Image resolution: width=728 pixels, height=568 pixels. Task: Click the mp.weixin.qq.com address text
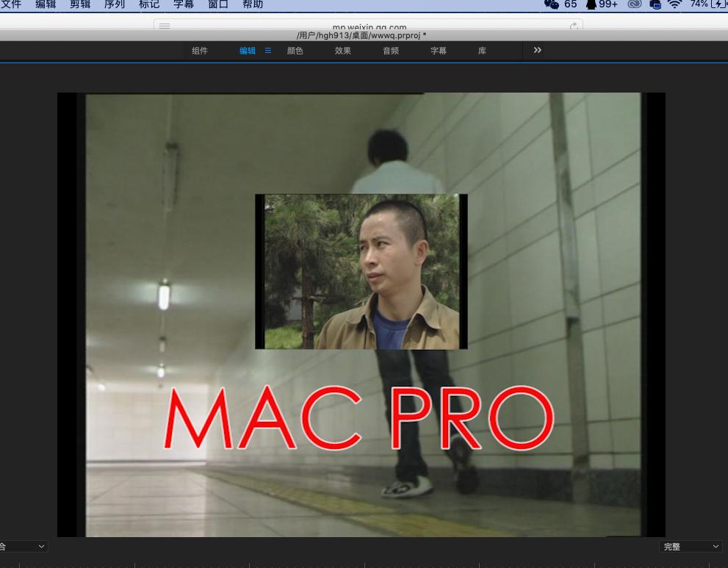point(370,27)
